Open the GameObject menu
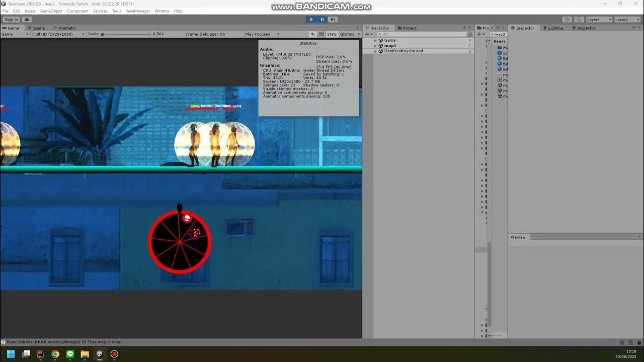The width and height of the screenshot is (644, 362). [x=51, y=11]
